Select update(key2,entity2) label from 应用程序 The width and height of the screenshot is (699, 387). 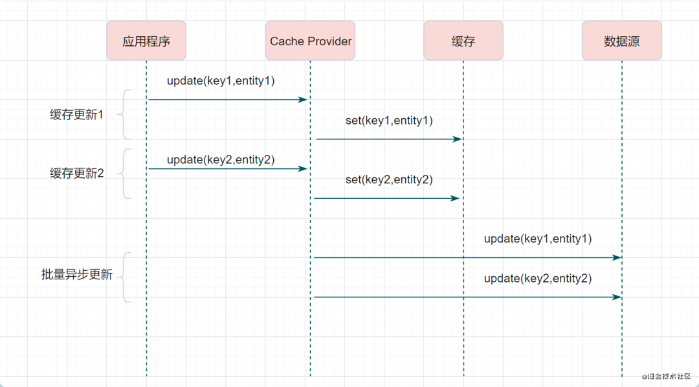click(221, 160)
